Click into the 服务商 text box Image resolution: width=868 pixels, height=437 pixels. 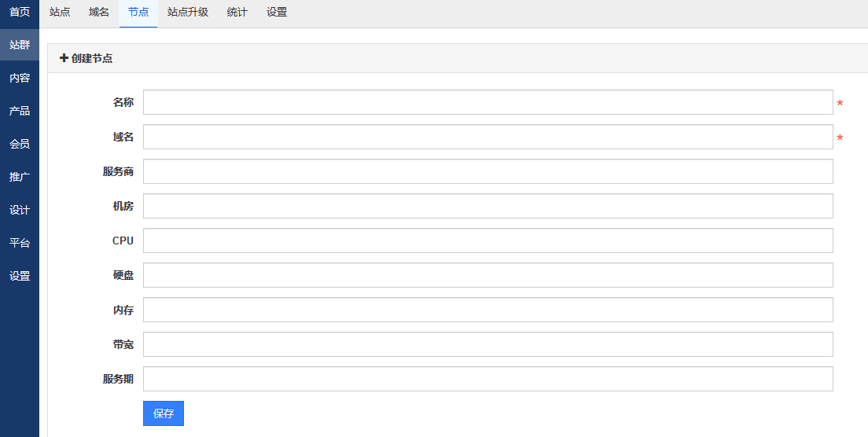487,171
